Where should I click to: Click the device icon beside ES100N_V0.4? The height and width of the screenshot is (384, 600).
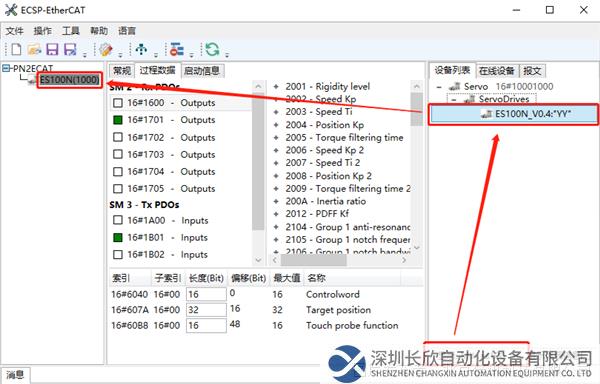(487, 114)
